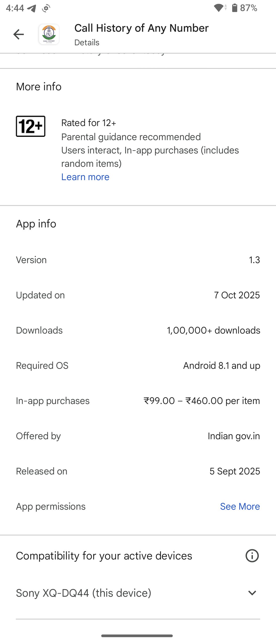Tap the Released on date row
The image size is (276, 644).
coord(138,471)
